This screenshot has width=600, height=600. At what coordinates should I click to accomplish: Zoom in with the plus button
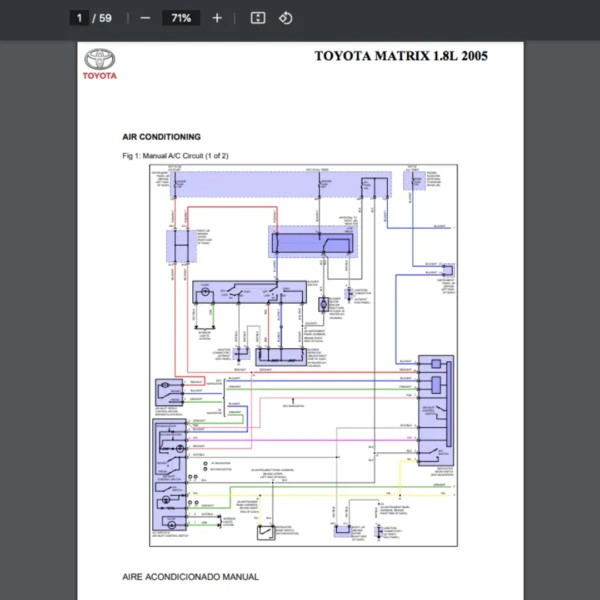click(x=217, y=18)
